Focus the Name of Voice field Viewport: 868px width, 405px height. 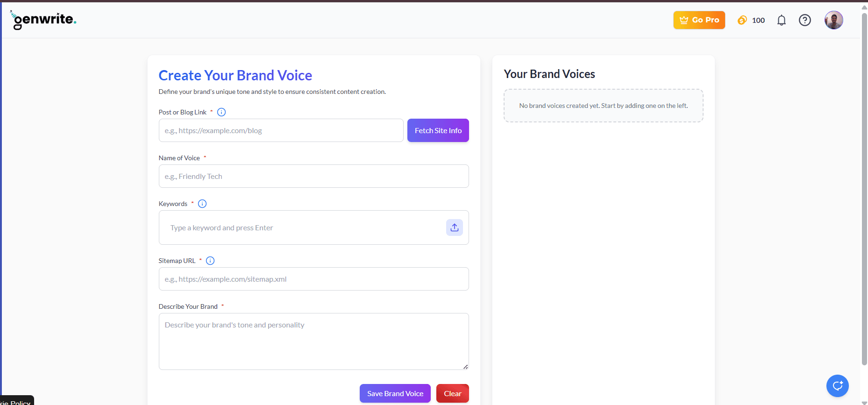click(313, 176)
